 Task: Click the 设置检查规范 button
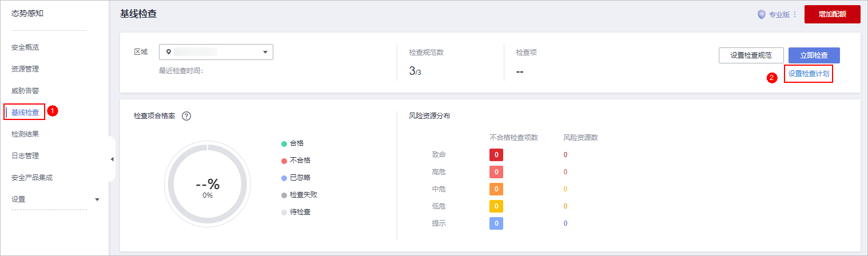pyautogui.click(x=751, y=55)
